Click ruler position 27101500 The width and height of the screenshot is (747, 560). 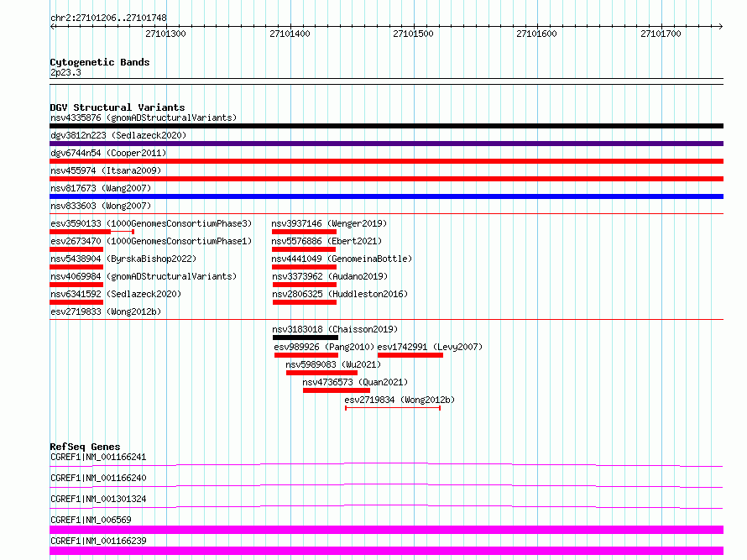(413, 34)
